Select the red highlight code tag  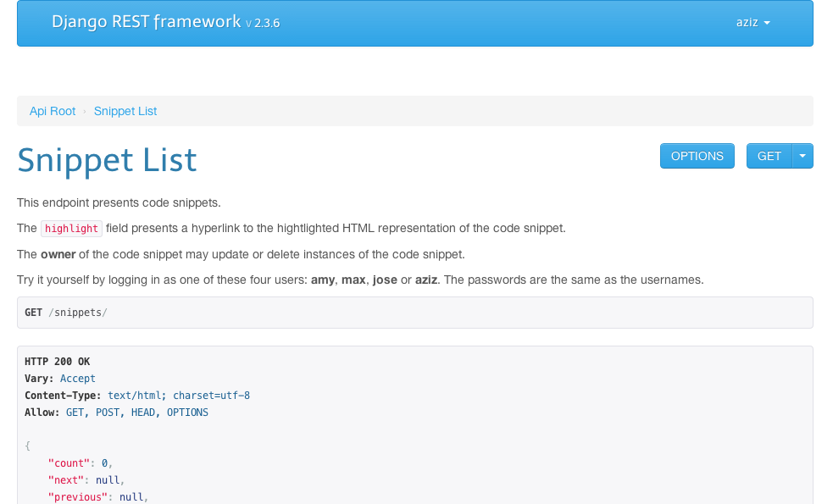coord(71,229)
